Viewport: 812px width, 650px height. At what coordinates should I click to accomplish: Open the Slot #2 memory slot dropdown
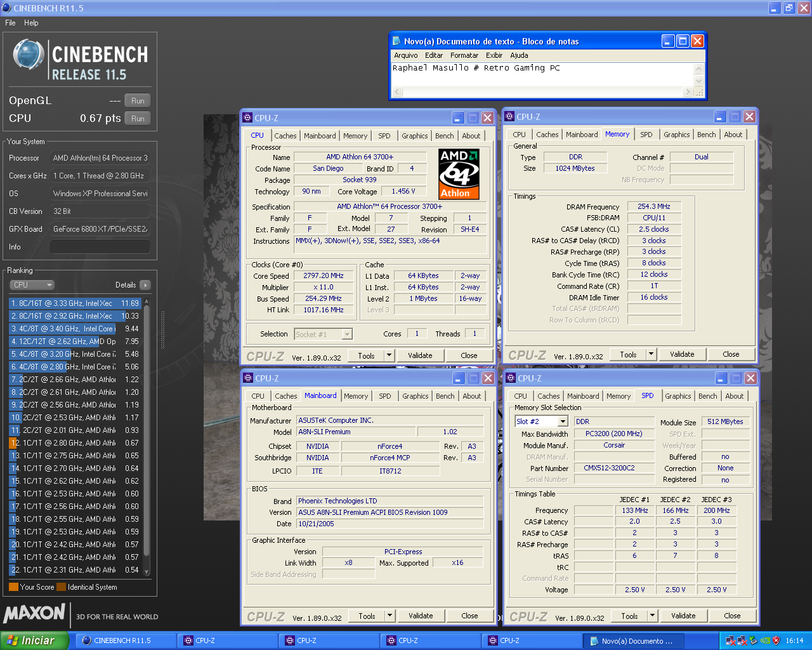coord(562,421)
